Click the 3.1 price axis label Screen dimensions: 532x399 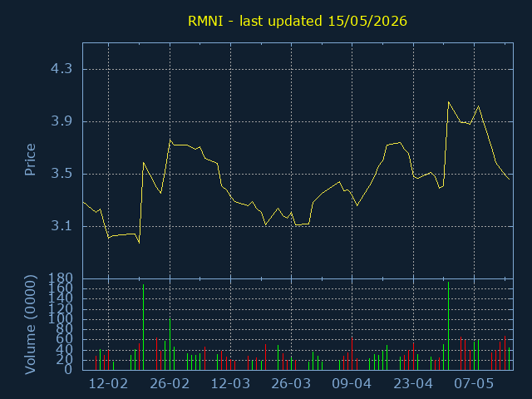click(x=62, y=226)
